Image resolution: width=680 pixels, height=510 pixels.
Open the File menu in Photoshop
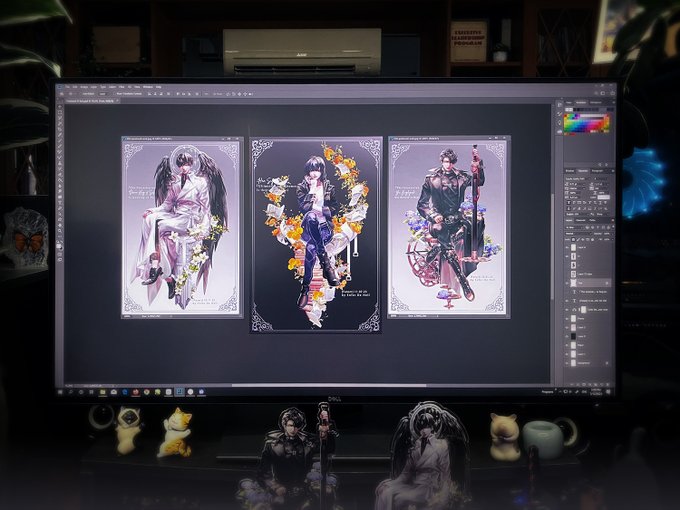point(67,87)
